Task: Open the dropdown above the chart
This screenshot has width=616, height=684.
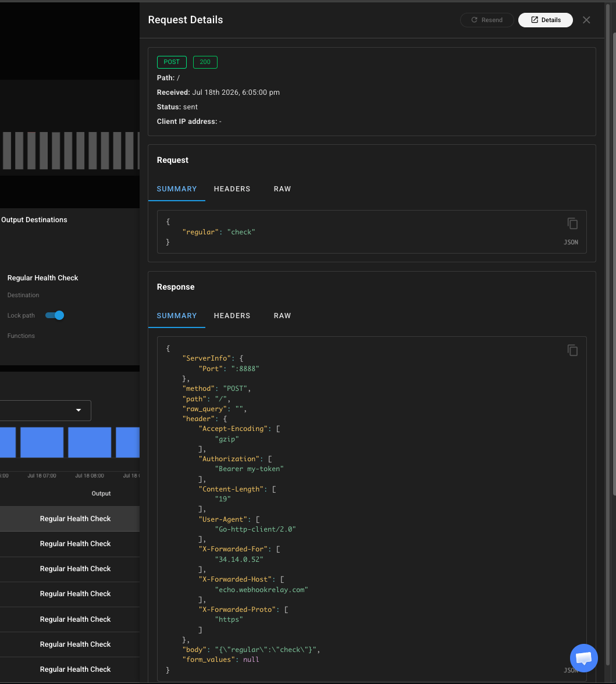Action: tap(45, 411)
